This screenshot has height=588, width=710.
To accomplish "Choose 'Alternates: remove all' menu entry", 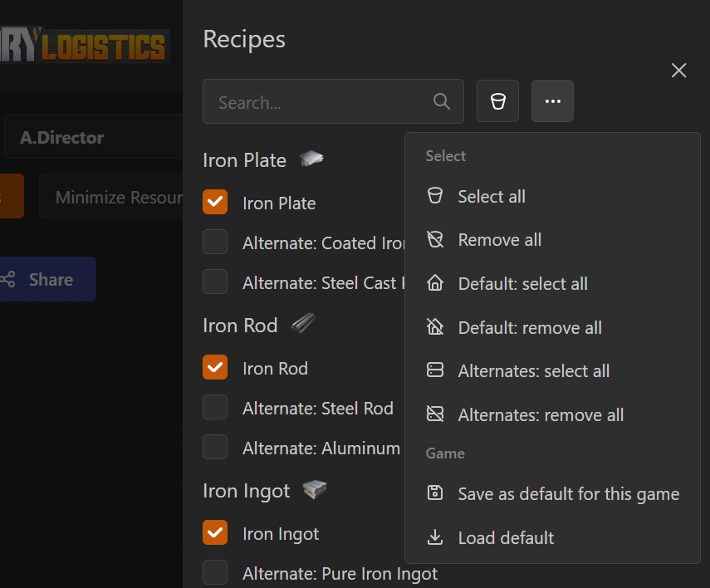I will [541, 415].
